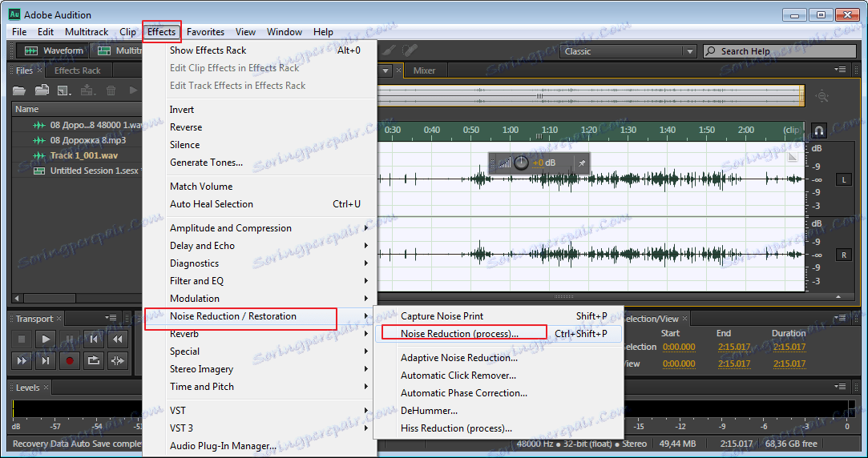This screenshot has width=868, height=458.
Task: Move playhead to next marker
Action: pyautogui.click(x=46, y=360)
